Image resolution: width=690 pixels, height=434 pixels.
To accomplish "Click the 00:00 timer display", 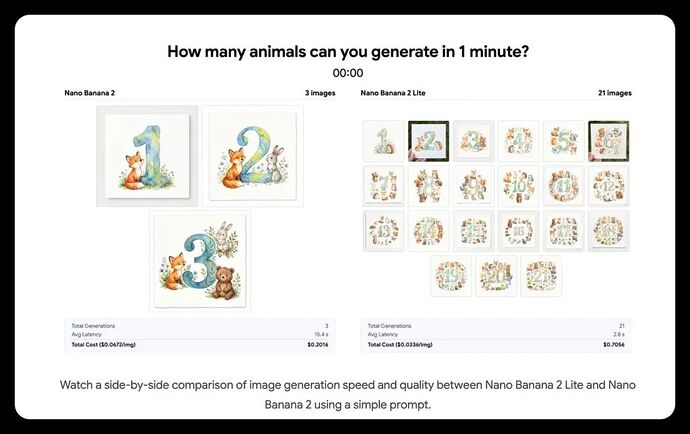I will click(x=348, y=73).
